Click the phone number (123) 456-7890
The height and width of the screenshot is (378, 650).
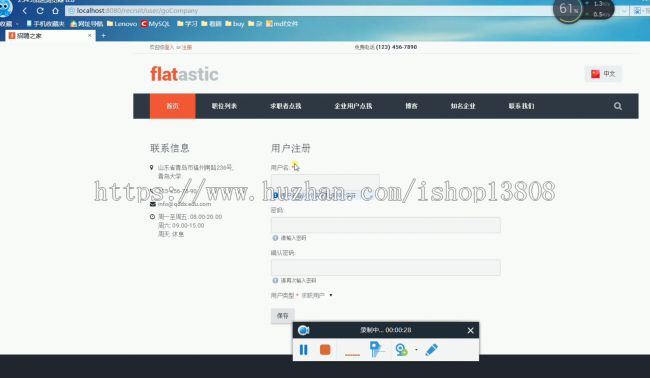tap(396, 47)
